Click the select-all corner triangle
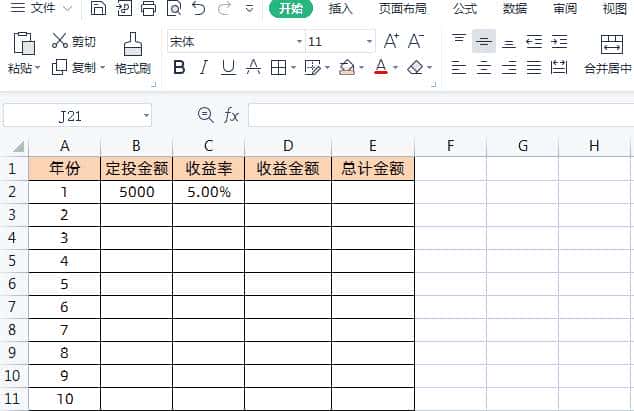This screenshot has height=411, width=634. point(18,146)
